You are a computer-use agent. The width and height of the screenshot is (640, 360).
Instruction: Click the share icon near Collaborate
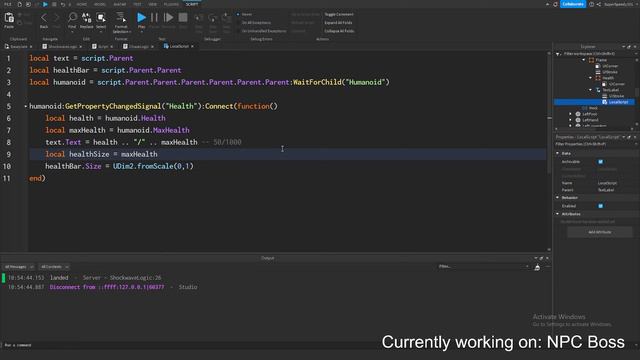coord(598,4)
